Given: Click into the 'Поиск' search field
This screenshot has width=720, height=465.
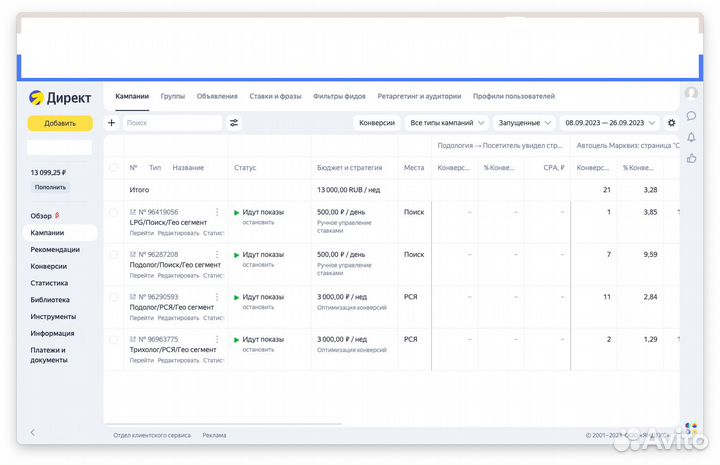Looking at the screenshot, I should [x=172, y=123].
